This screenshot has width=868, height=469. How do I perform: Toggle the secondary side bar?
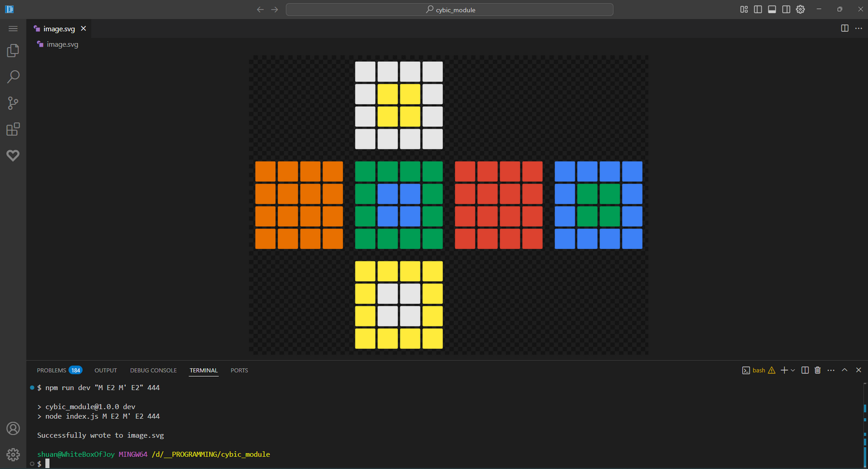click(x=786, y=9)
